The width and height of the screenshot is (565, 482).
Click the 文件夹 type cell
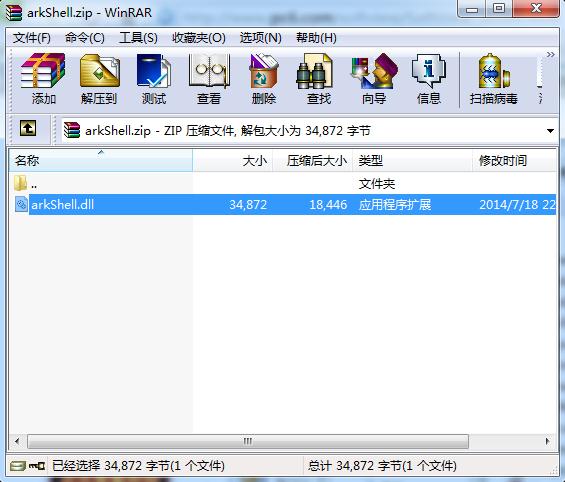click(x=377, y=184)
